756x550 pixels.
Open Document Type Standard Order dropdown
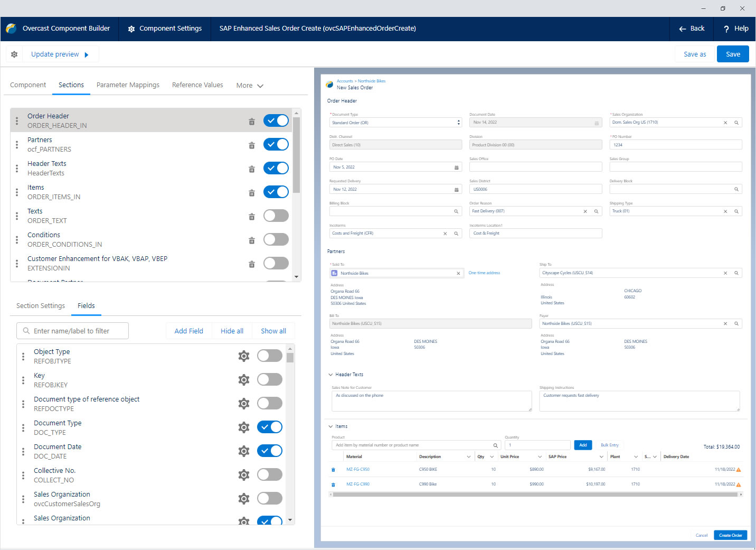pos(395,123)
